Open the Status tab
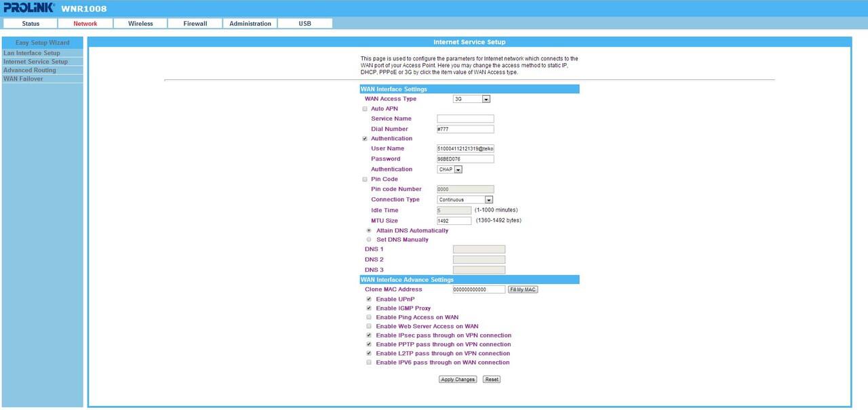Screen dimensions: 868x410 point(31,24)
